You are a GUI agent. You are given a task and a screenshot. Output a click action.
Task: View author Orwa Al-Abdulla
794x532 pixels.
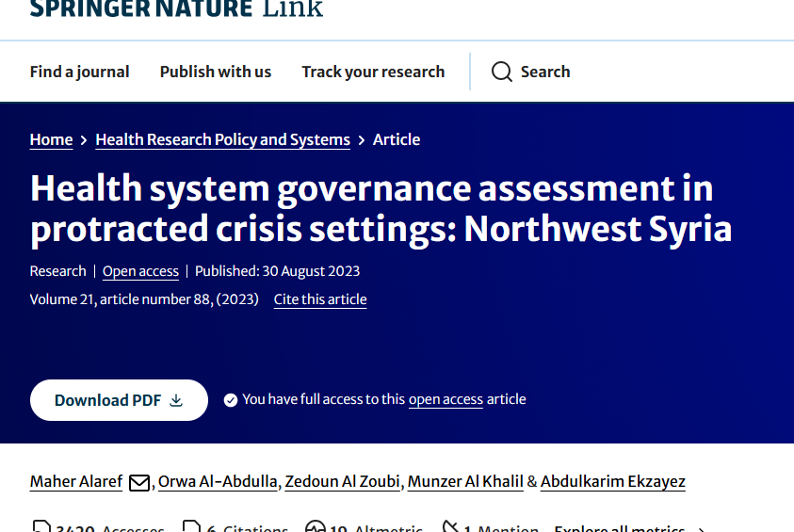click(218, 481)
